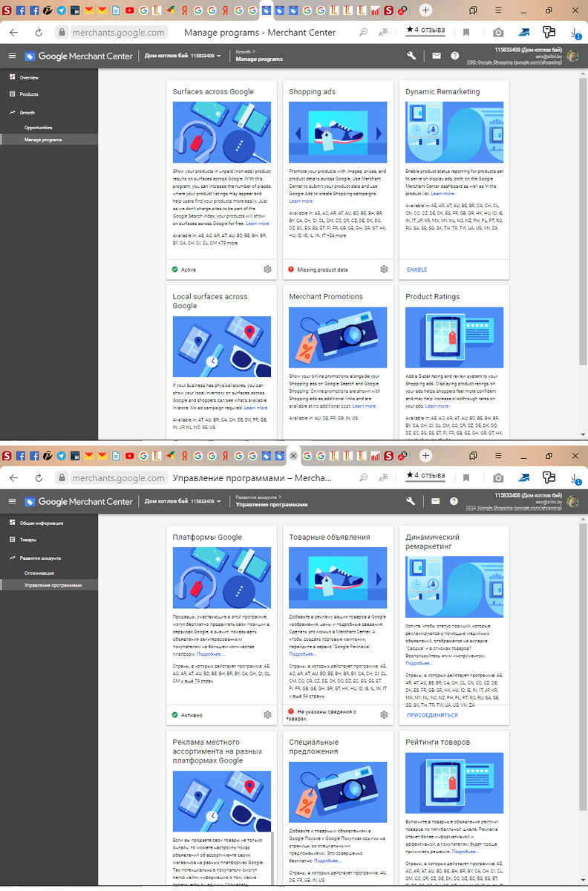
Task: Click Learn more on Local surfaces across Google card
Action: [255, 408]
